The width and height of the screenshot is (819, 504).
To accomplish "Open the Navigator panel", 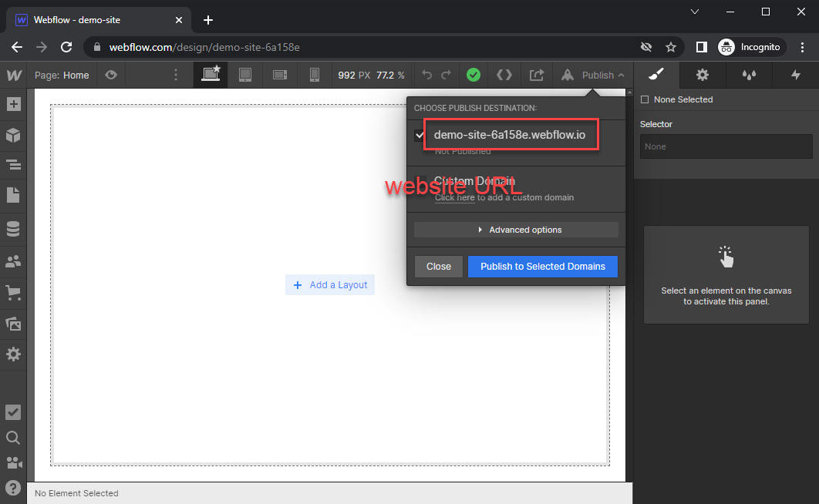I will tap(14, 165).
